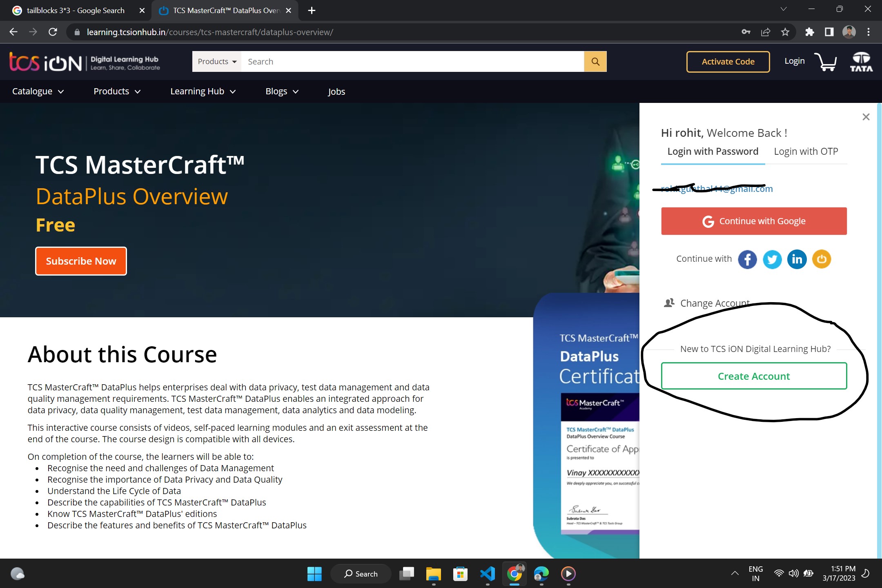Bookmark page with star icon
The width and height of the screenshot is (882, 588).
[785, 32]
